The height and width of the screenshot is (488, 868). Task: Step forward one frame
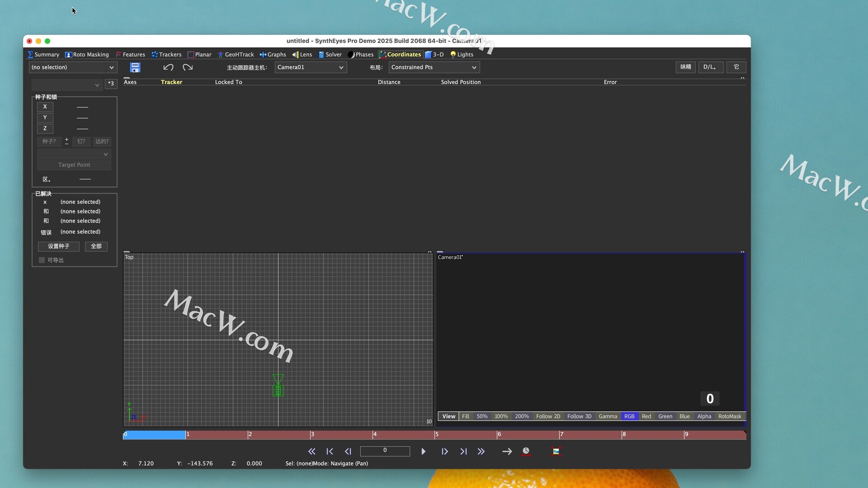445,451
